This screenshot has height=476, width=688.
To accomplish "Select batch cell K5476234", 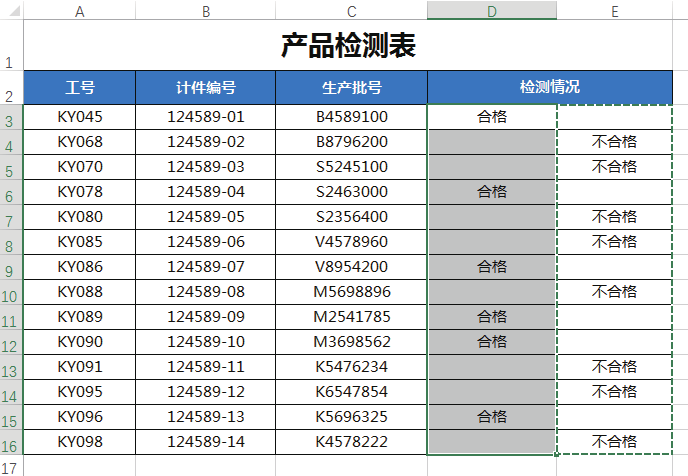I will 351,367.
